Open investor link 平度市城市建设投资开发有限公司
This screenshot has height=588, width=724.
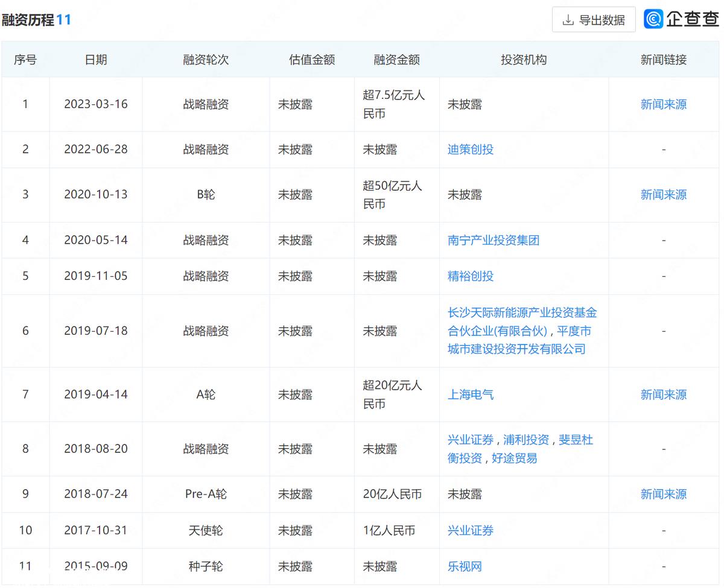[x=519, y=340]
